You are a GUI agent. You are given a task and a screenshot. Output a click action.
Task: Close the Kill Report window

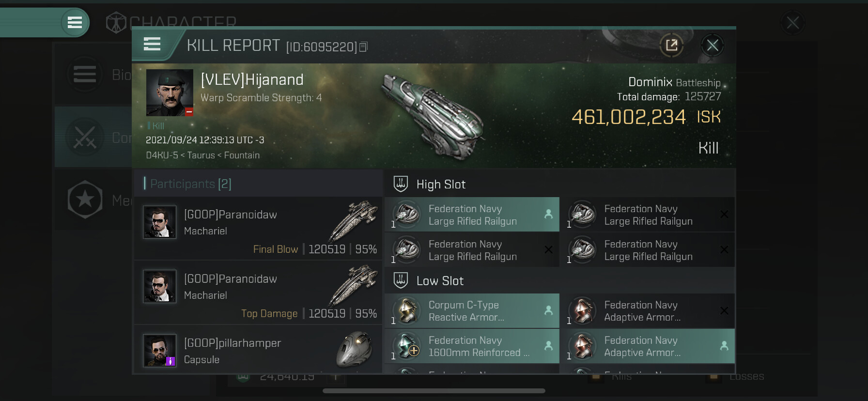712,46
